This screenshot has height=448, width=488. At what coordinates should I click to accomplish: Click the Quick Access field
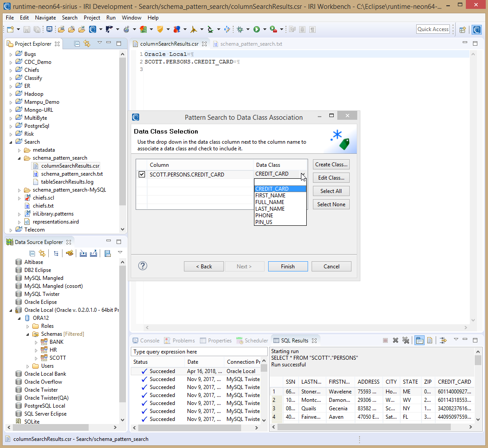click(x=433, y=29)
